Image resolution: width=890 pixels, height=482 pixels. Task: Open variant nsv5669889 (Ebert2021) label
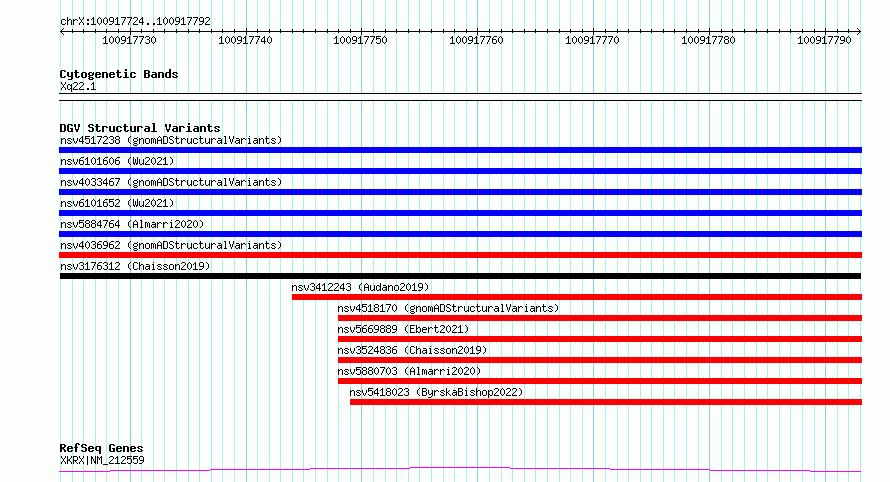(x=404, y=329)
